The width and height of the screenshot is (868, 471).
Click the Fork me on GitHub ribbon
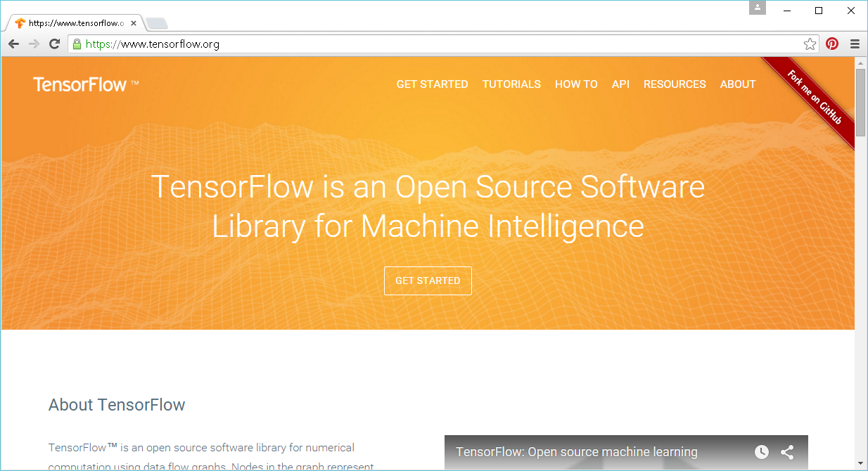815,98
